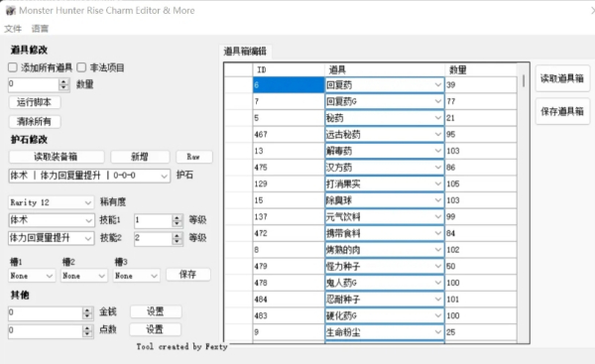Expand the 除臭球 item dropdown
The width and height of the screenshot is (595, 364).
tap(437, 200)
